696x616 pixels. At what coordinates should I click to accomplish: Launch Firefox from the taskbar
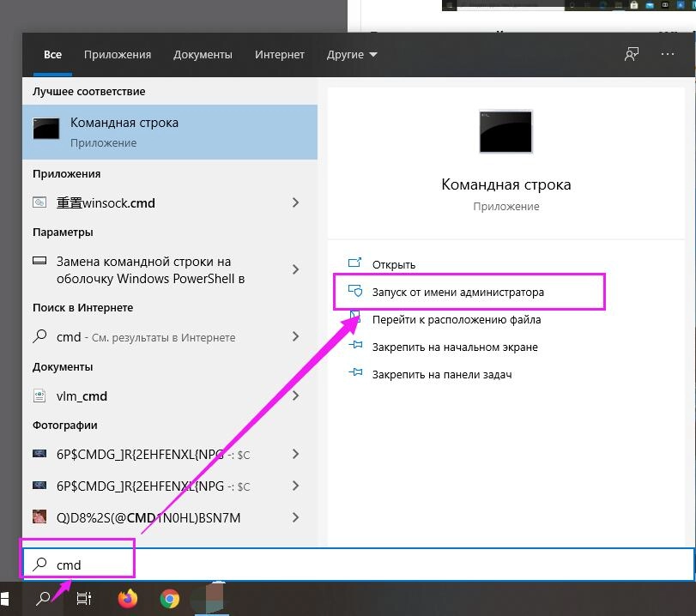[x=128, y=599]
